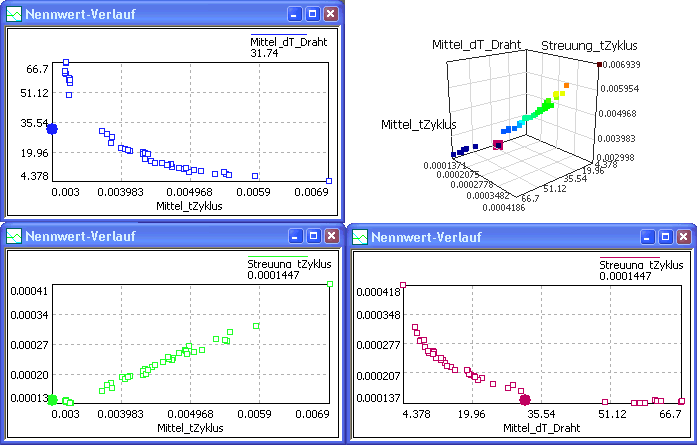This screenshot has width=697, height=445.
Task: Click the magenta Streuung_tZyklus legend label
Action: tap(641, 265)
